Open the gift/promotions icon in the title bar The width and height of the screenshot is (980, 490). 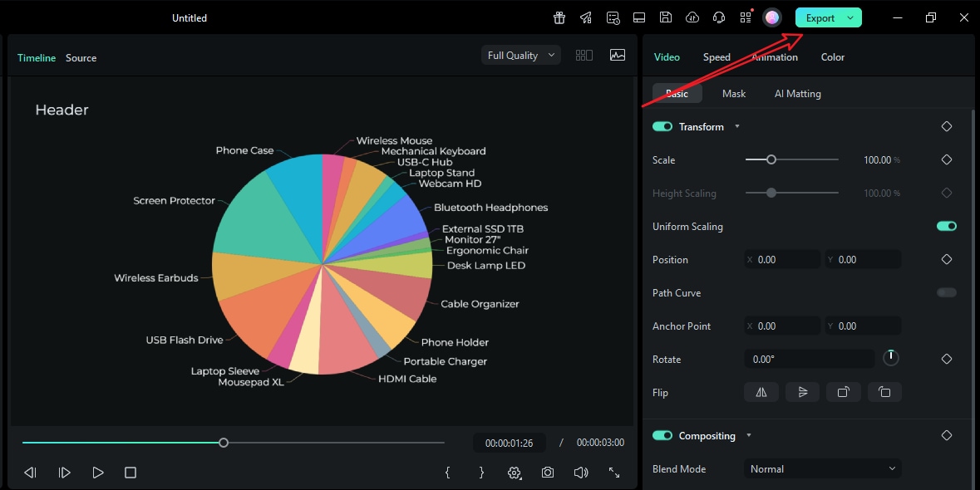tap(559, 17)
